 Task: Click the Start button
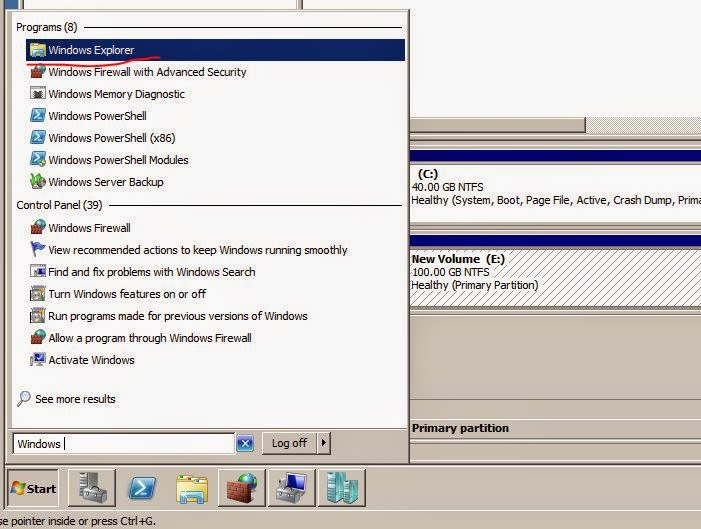[x=33, y=488]
